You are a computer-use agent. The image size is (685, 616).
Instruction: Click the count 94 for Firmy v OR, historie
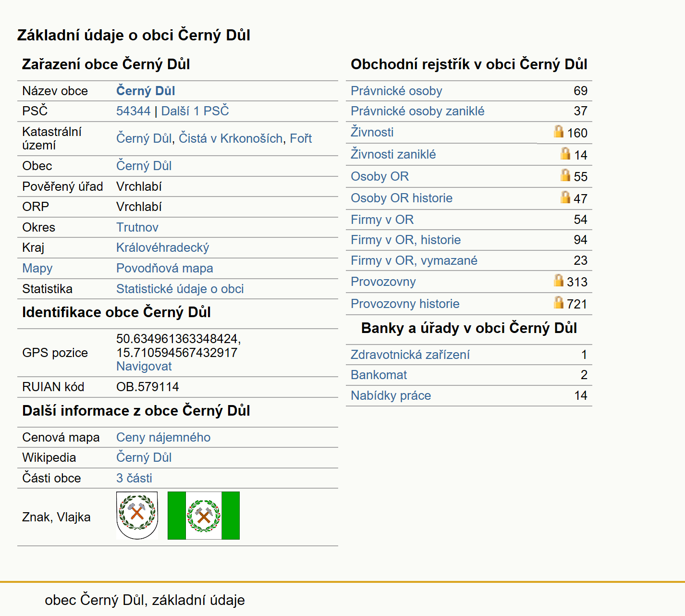click(580, 240)
